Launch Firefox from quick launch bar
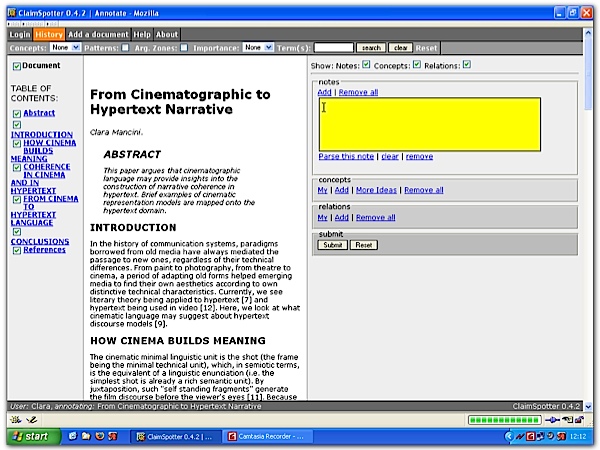The height and width of the screenshot is (450, 600). (99, 436)
